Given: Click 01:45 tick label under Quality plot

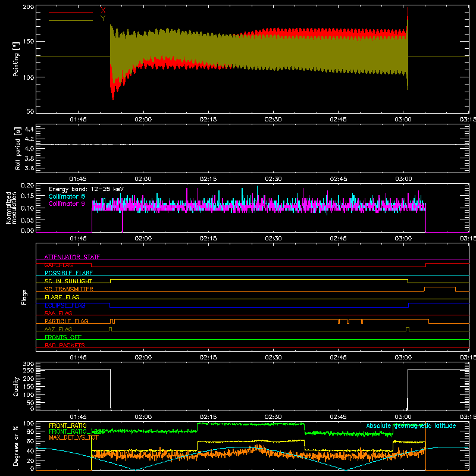Looking at the screenshot, I should 78,417.
